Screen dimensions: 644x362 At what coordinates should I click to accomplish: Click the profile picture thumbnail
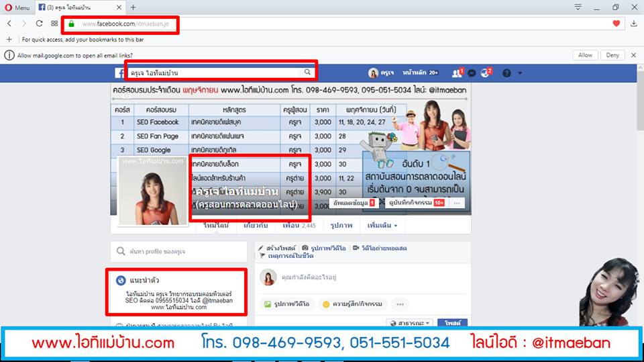point(153,191)
